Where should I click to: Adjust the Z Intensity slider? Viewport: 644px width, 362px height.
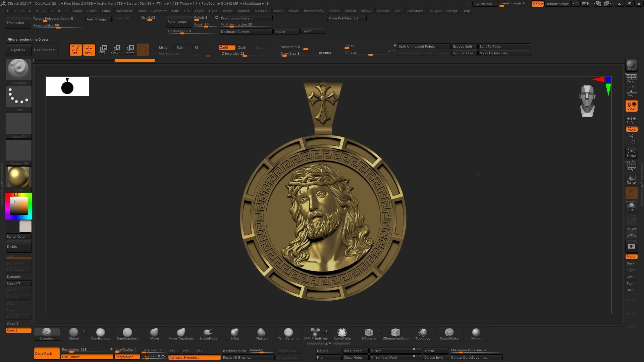(x=245, y=54)
